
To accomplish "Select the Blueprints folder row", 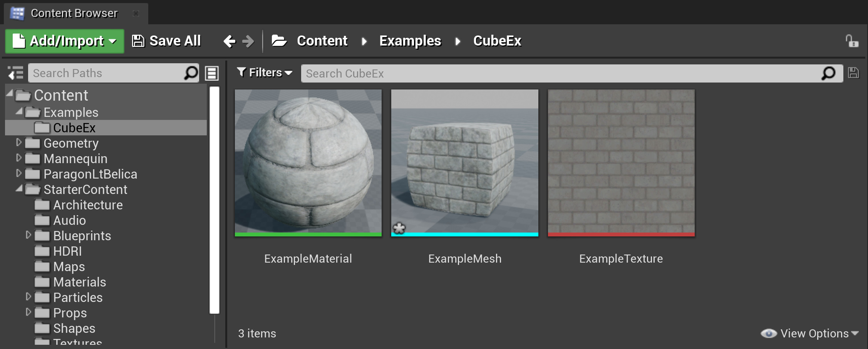I will (x=106, y=236).
